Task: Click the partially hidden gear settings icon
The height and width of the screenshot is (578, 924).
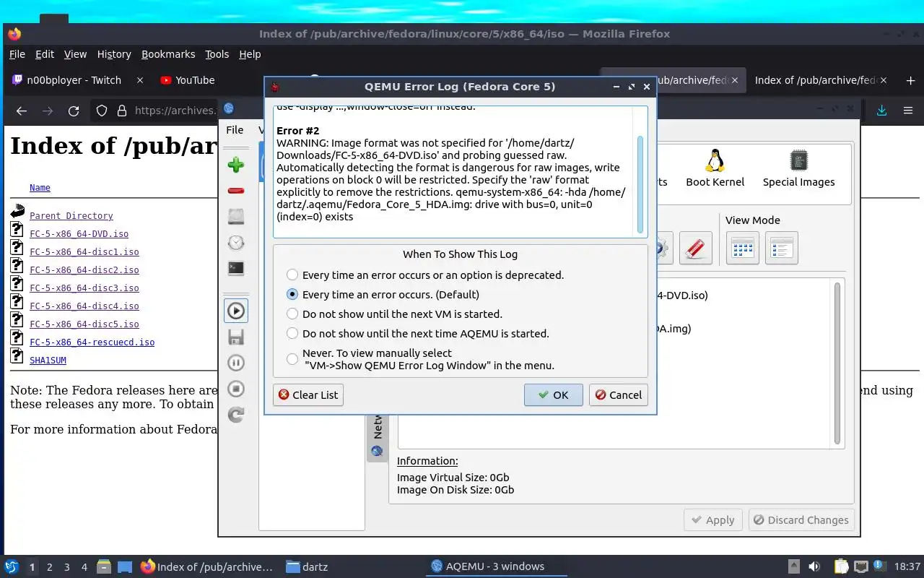Action: 664,248
